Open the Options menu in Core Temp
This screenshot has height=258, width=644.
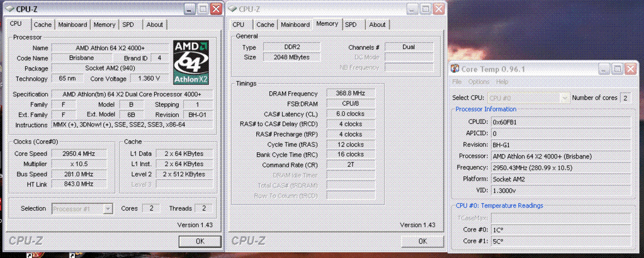(x=479, y=82)
